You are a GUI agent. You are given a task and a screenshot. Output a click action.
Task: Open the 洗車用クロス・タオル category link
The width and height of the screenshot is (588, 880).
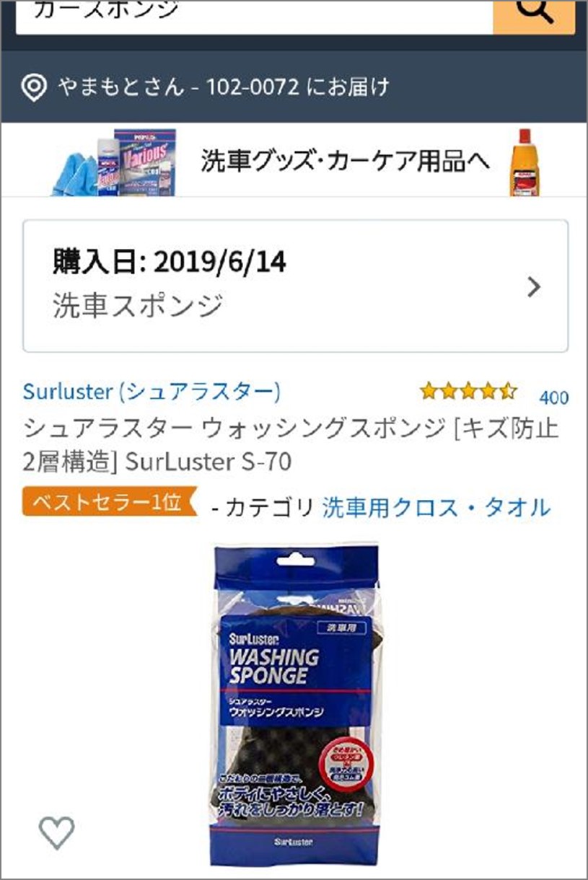(436, 508)
